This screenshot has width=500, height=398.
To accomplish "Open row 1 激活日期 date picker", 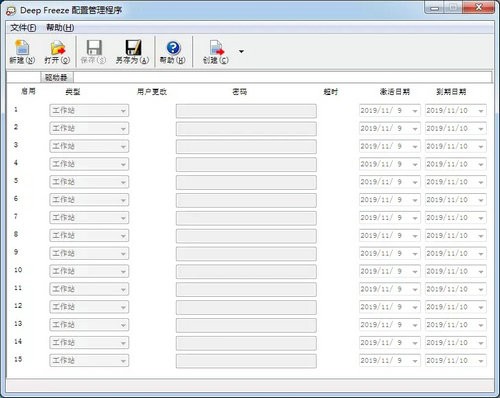I will [415, 111].
